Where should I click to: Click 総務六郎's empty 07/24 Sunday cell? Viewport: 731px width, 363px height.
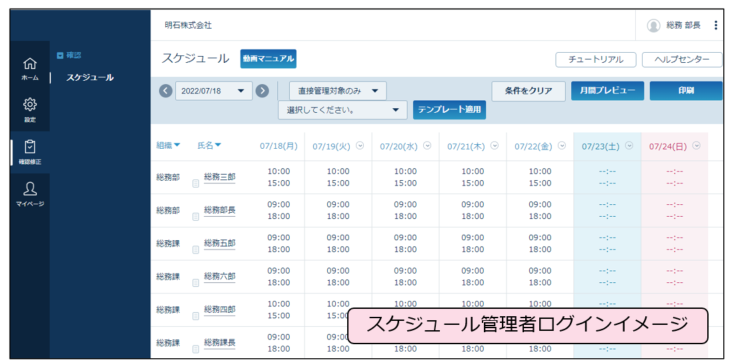675,276
